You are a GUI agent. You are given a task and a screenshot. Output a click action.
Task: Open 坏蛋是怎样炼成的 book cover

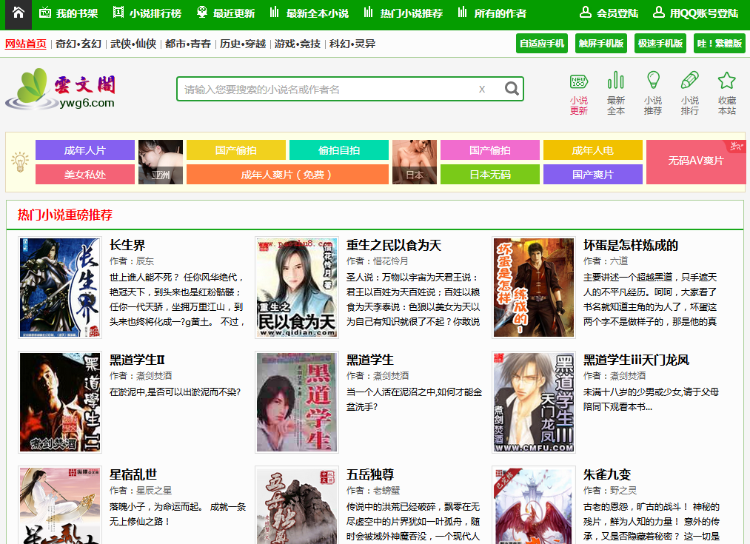click(x=534, y=288)
